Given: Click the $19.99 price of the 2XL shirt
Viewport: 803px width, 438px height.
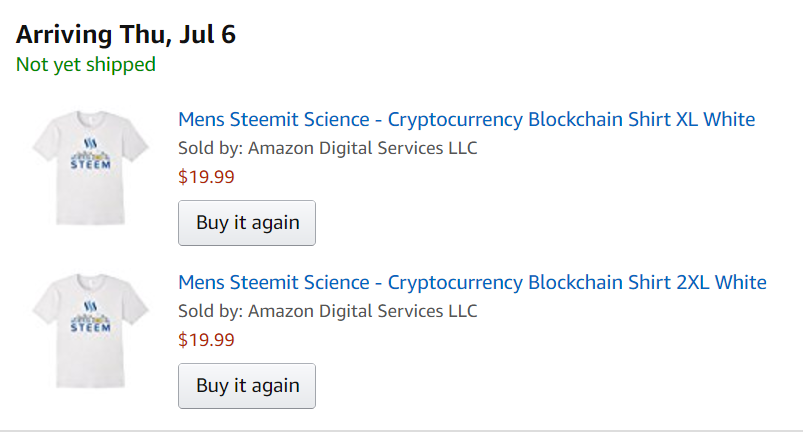Looking at the screenshot, I should [x=206, y=339].
